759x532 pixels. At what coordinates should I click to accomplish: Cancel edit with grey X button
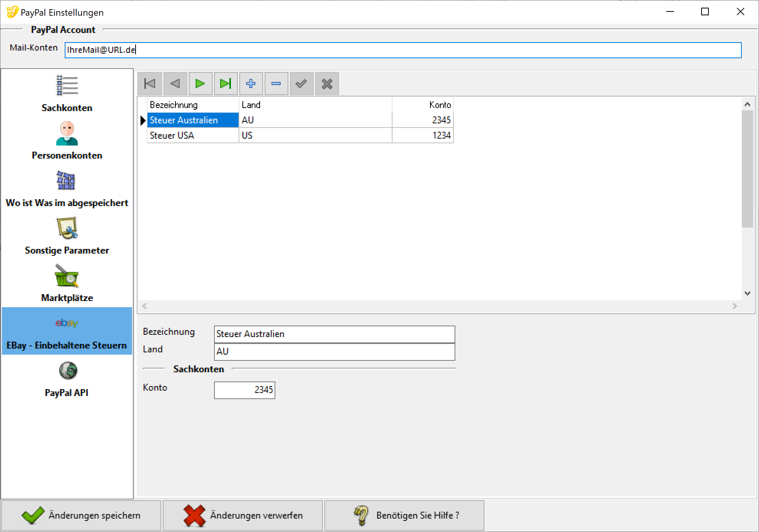327,83
